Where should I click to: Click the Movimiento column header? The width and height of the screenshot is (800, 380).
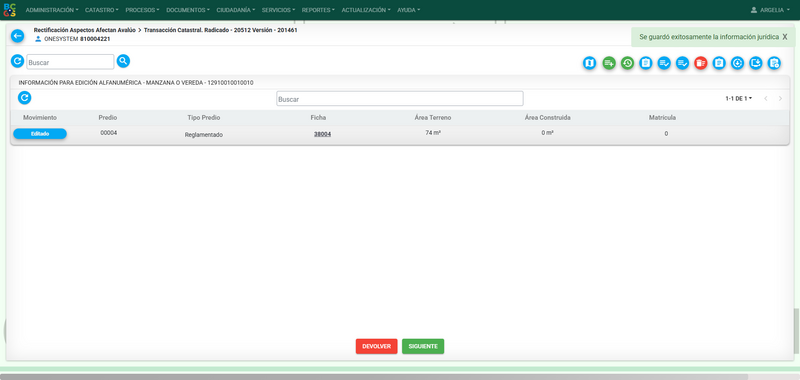coord(40,118)
